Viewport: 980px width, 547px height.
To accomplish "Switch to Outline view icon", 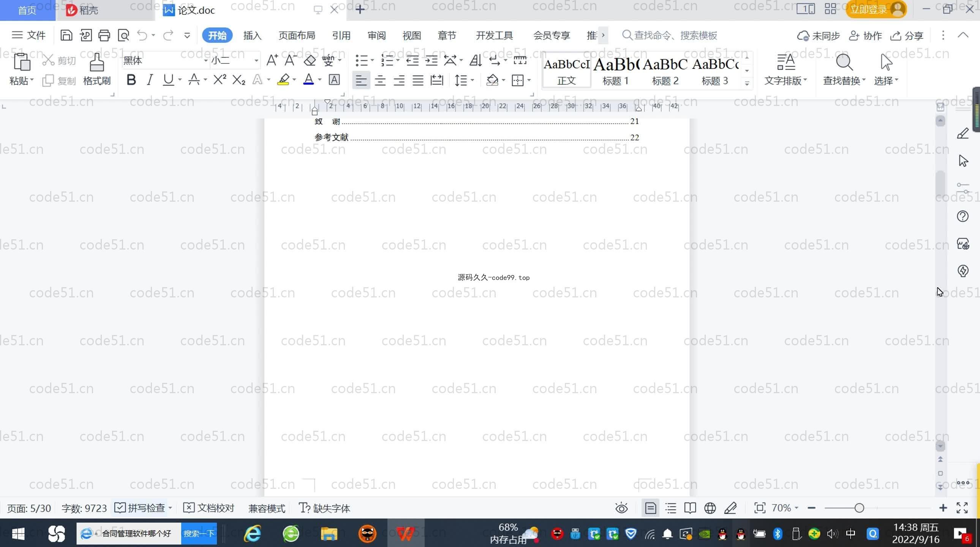I will coord(670,508).
